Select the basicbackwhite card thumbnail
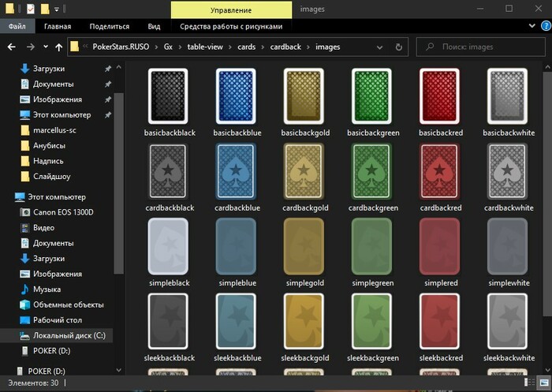This screenshot has height=392, width=552. tap(508, 96)
